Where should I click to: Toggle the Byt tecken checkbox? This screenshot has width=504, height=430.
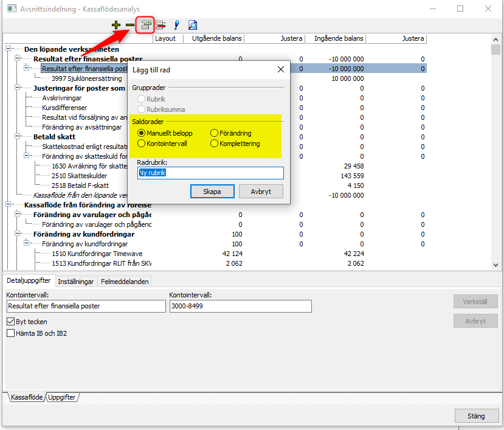(x=10, y=322)
